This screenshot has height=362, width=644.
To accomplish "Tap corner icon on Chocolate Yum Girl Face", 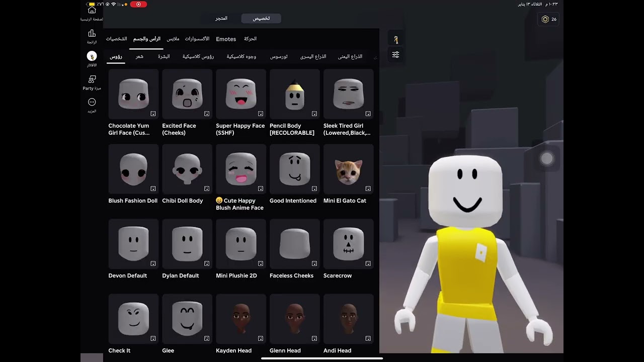I will [153, 114].
